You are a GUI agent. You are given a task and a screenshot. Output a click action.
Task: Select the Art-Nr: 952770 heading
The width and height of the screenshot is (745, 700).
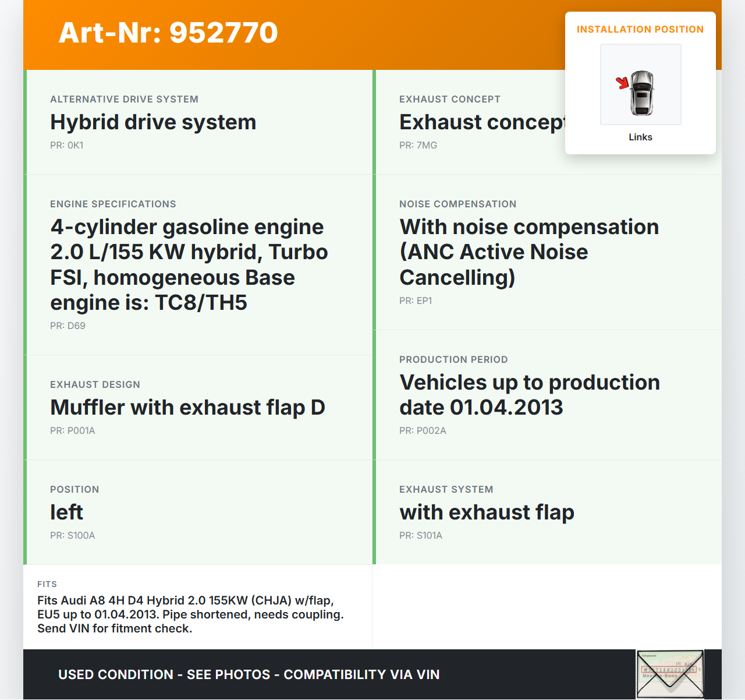coord(168,33)
